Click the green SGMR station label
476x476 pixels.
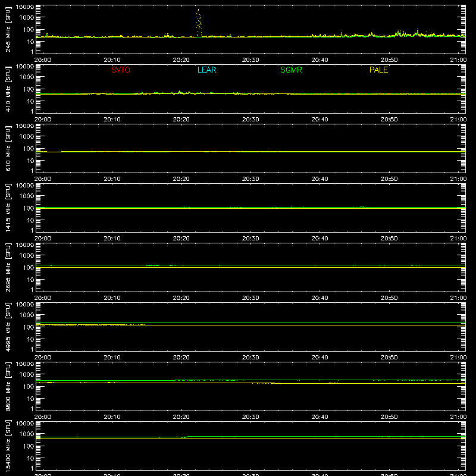pyautogui.click(x=291, y=70)
